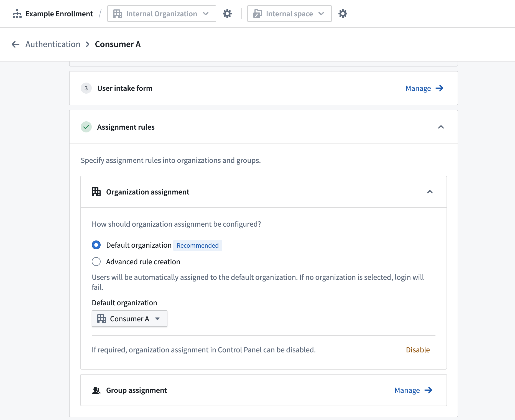Go to Authentication breadcrumb

53,44
